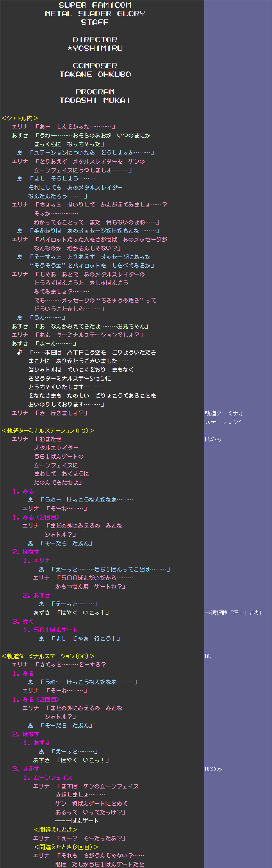Click the line "500ばんだいだから"
This screenshot has height=868, width=272.
tap(95, 578)
